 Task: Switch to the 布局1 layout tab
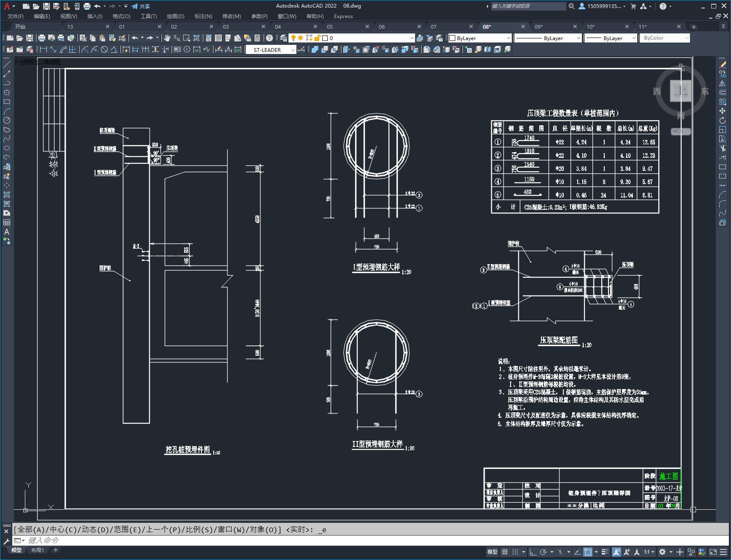(x=37, y=550)
